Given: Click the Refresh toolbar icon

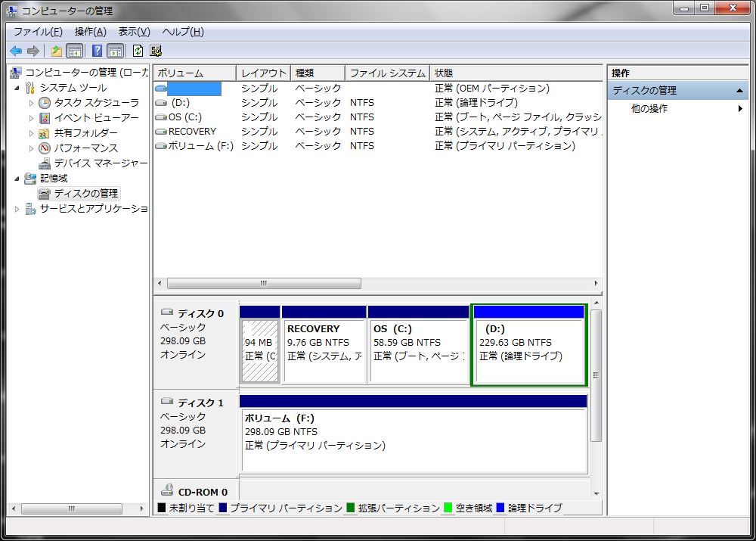Looking at the screenshot, I should [138, 51].
